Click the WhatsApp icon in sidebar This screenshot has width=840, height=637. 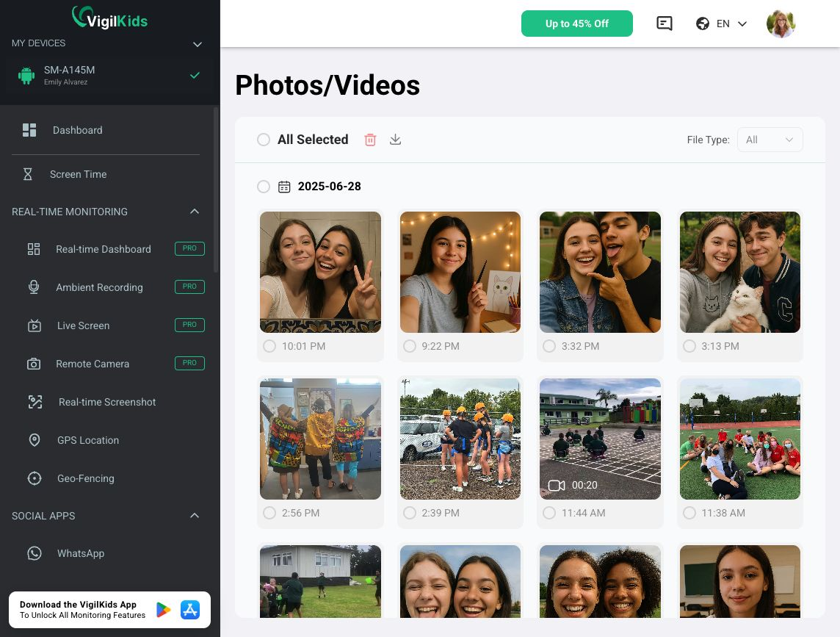(x=35, y=553)
